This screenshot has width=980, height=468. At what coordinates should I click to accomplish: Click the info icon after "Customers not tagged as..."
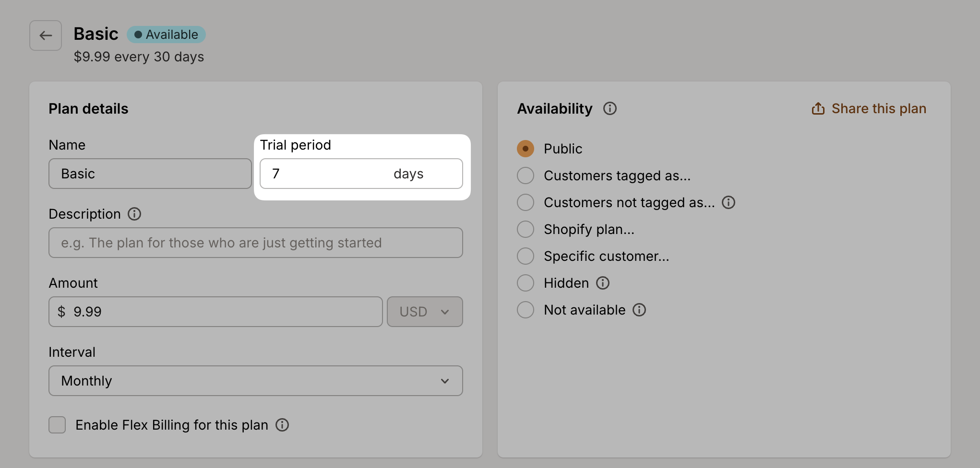pos(729,202)
